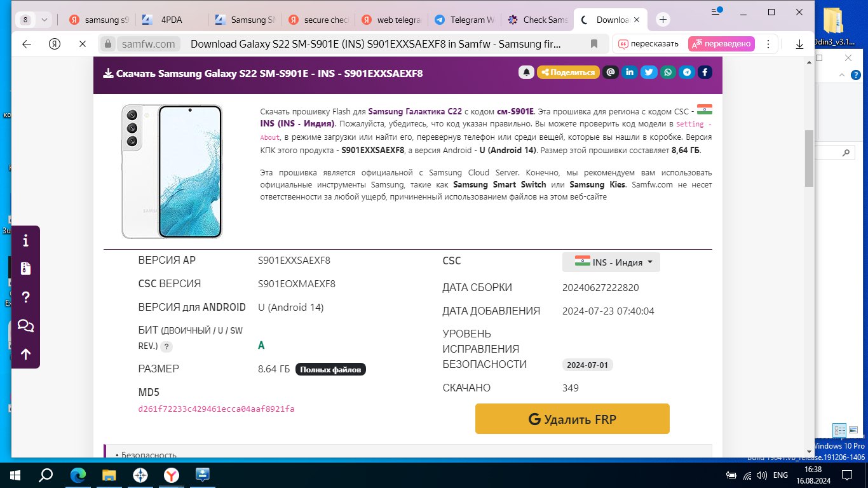Click the browser vertical scrollbar thumb
The height and width of the screenshot is (488, 868).
tap(810, 158)
